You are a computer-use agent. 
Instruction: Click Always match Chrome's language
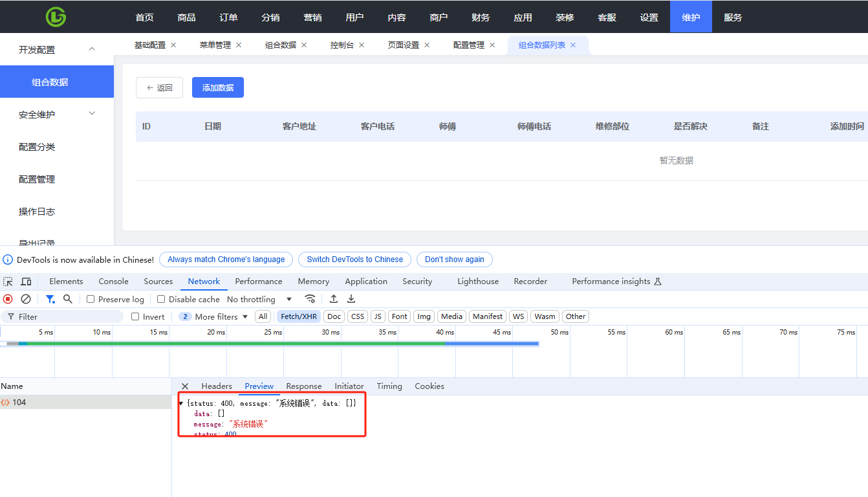pos(226,260)
